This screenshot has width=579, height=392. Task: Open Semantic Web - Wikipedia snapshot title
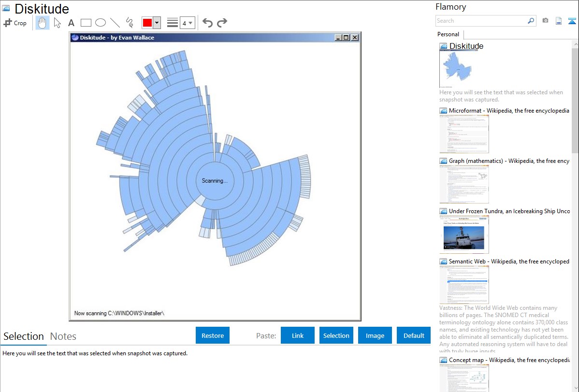509,261
